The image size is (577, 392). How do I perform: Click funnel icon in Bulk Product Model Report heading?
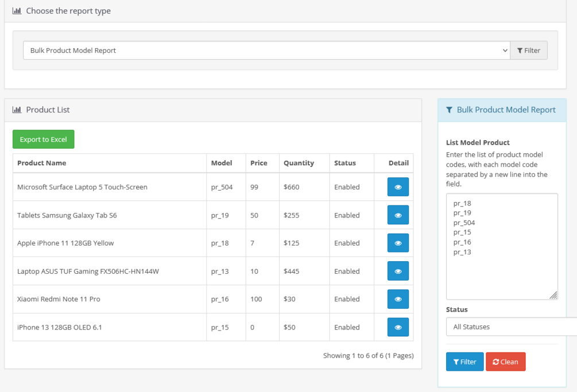coord(449,110)
